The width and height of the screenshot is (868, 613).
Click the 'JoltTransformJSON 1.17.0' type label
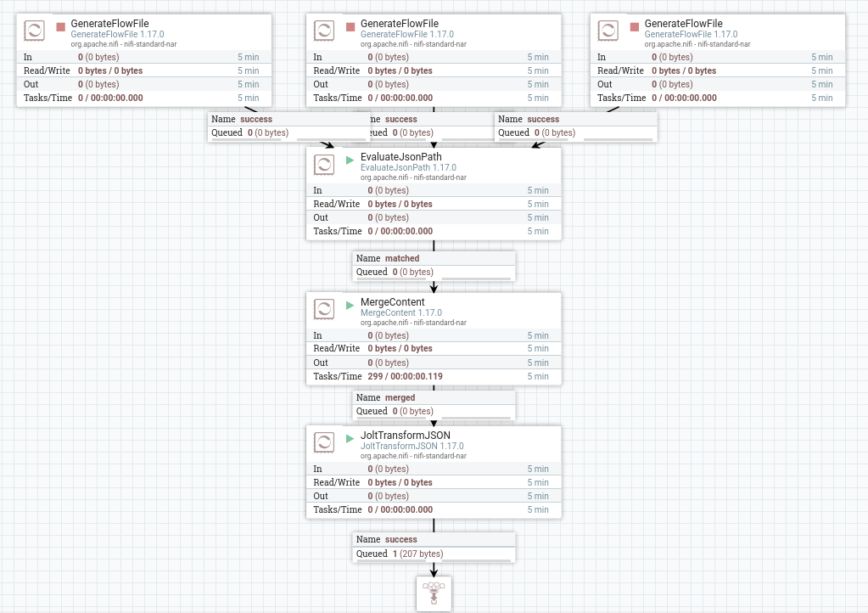[x=412, y=446]
